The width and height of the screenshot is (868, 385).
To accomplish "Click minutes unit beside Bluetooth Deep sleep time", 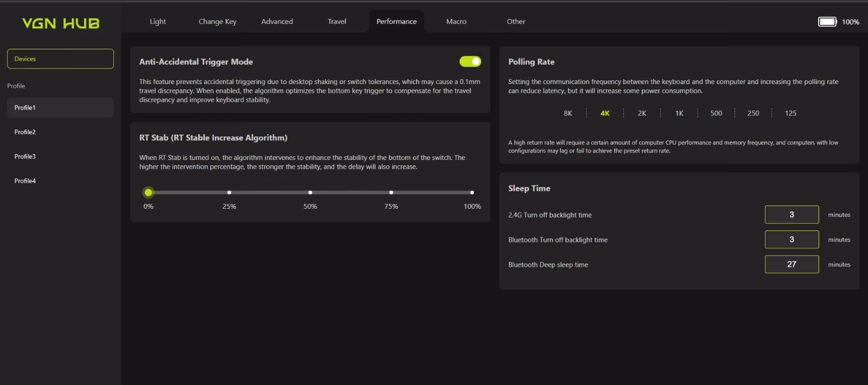I will pyautogui.click(x=839, y=265).
